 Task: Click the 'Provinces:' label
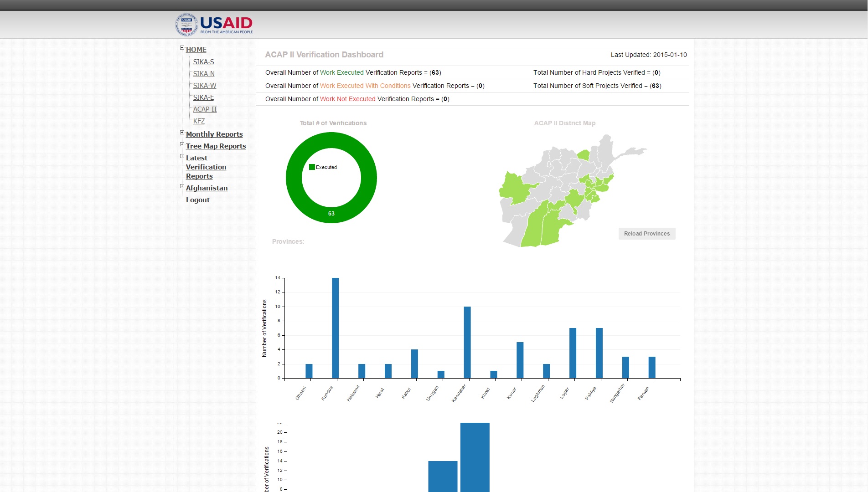point(288,241)
